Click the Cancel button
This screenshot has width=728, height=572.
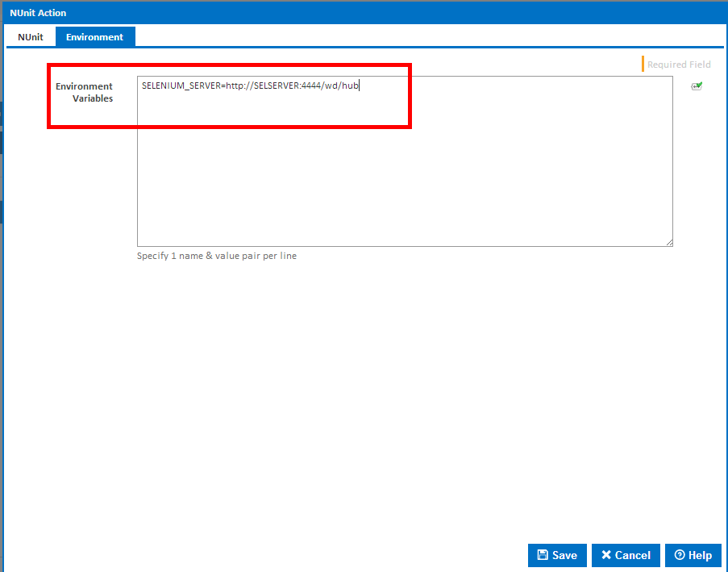pyautogui.click(x=626, y=555)
